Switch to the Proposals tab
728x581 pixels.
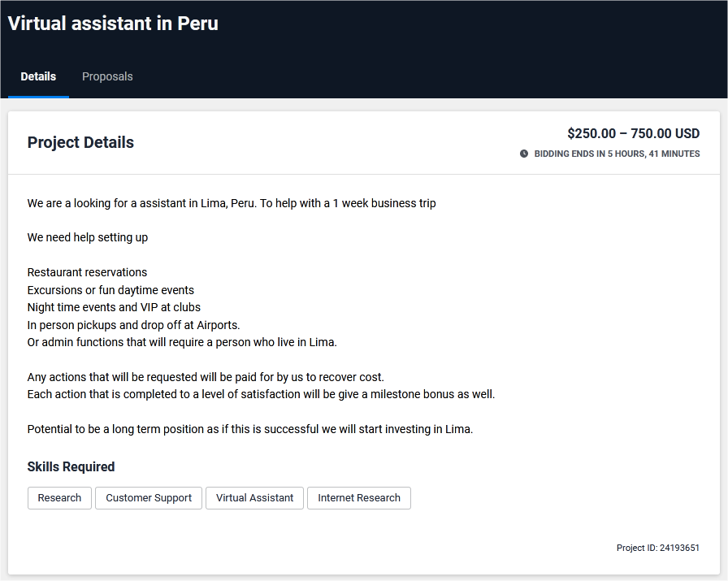pyautogui.click(x=107, y=76)
